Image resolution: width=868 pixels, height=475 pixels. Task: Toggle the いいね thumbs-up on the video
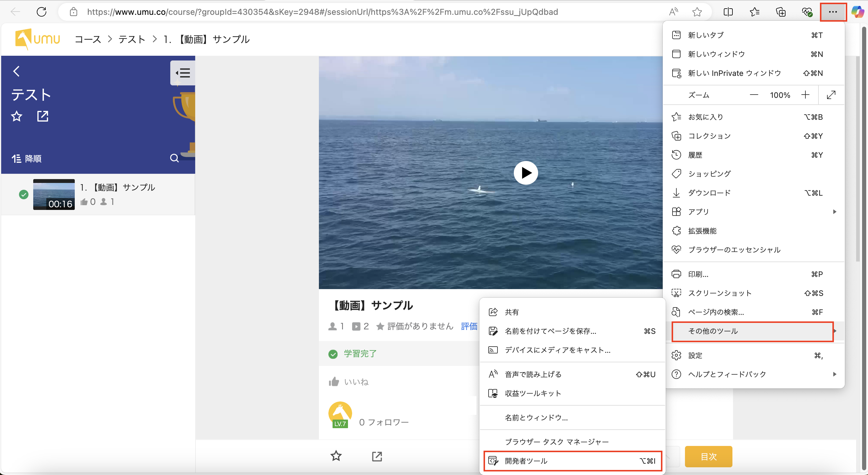(334, 382)
